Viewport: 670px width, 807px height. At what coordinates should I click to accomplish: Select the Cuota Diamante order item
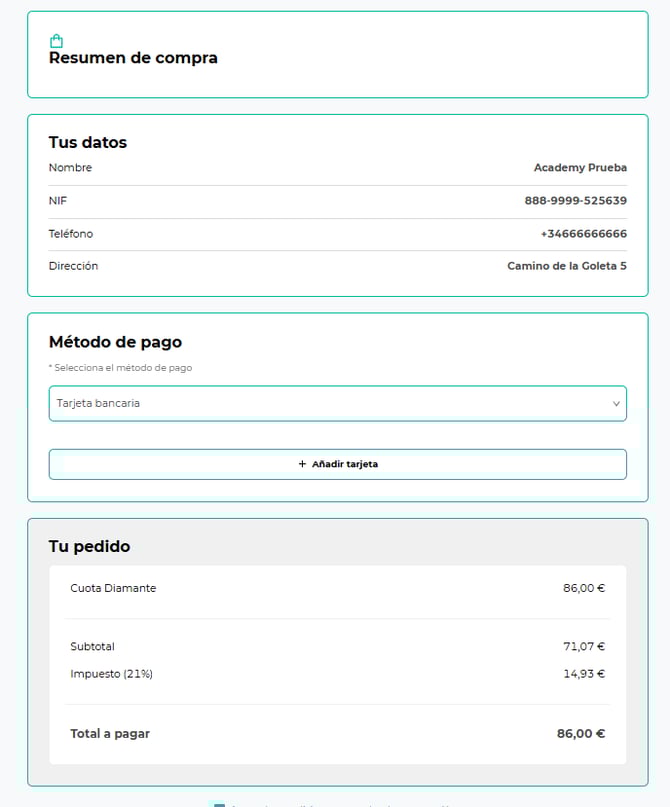(113, 588)
